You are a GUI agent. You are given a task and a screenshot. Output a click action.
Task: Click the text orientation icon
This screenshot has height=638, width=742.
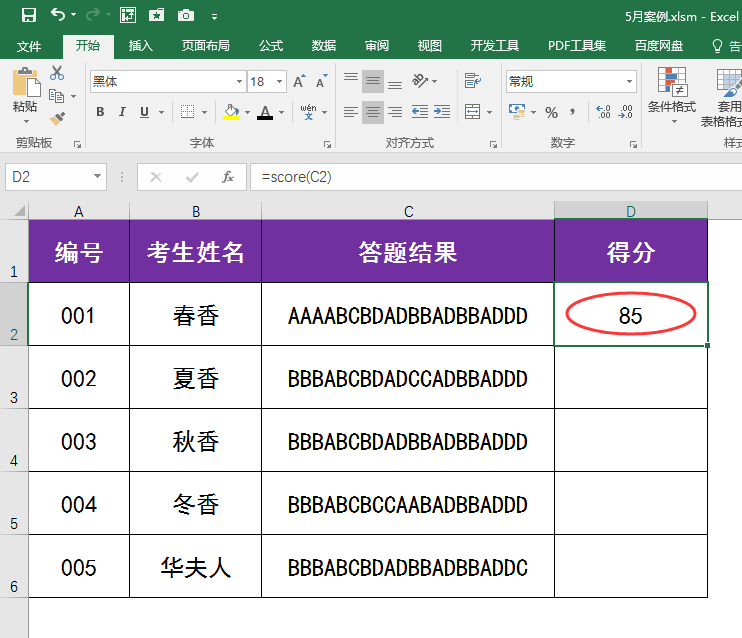[x=420, y=81]
